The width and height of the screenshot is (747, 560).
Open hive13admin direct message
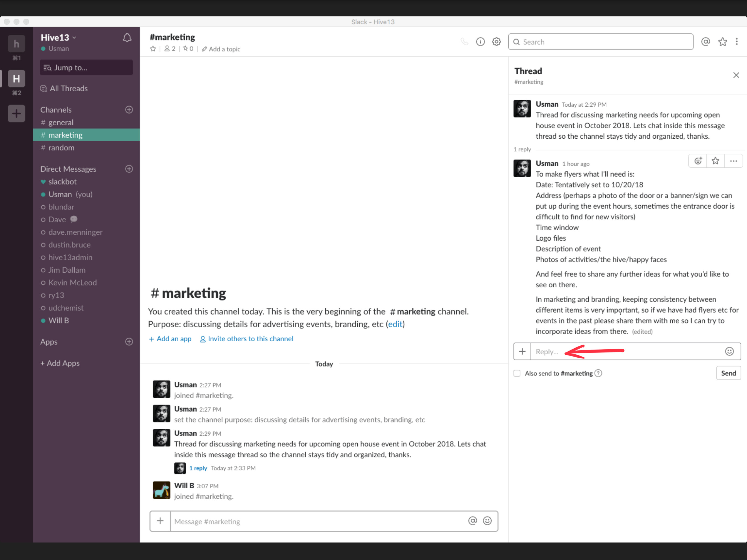pos(86,257)
